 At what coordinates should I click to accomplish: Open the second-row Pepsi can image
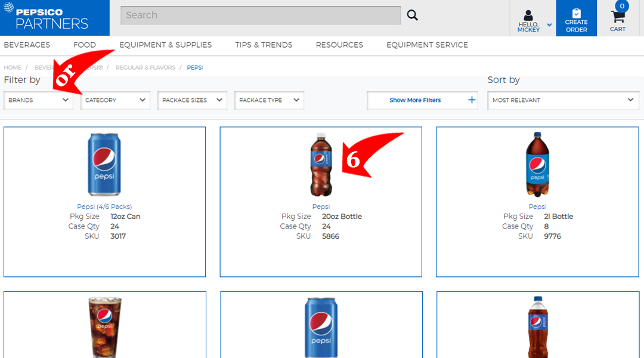click(x=321, y=327)
